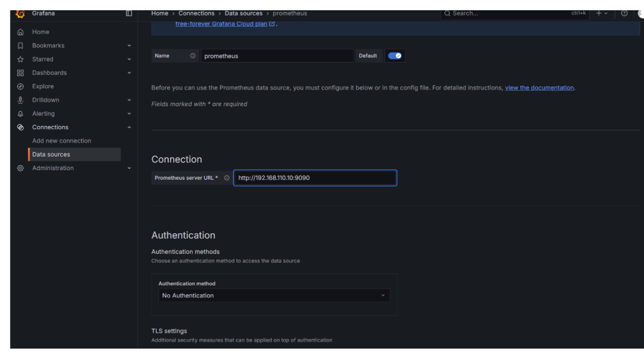This screenshot has height=355, width=644.
Task: Click the Connection section heading
Action: (x=177, y=159)
